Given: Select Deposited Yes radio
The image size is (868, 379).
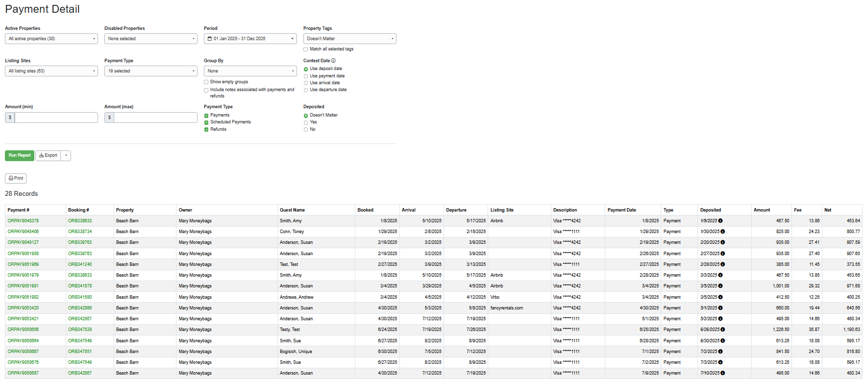Looking at the screenshot, I should pyautogui.click(x=306, y=122).
